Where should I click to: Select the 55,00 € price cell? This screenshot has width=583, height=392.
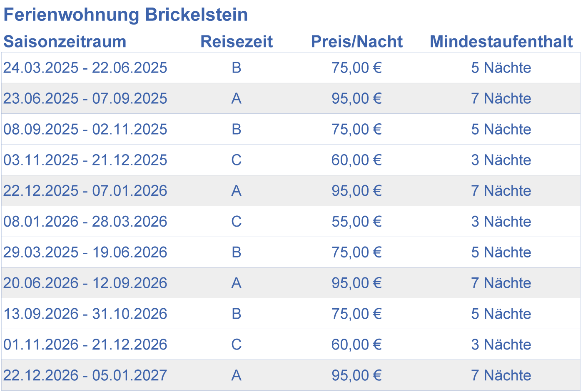coord(356,222)
